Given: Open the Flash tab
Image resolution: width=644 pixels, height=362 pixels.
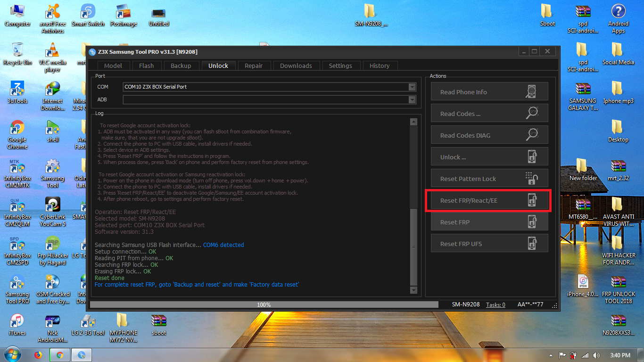Looking at the screenshot, I should 147,66.
